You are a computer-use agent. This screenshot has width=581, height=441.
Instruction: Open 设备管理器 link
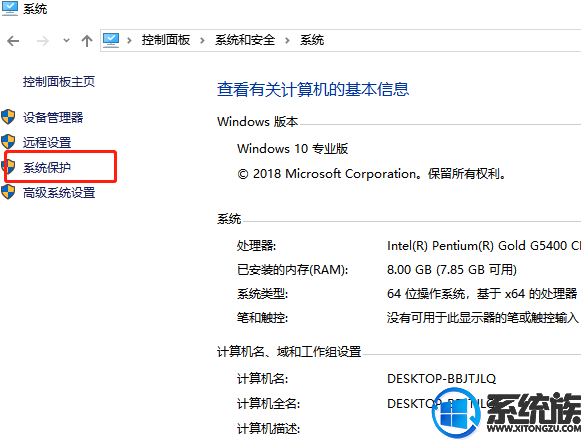(53, 117)
